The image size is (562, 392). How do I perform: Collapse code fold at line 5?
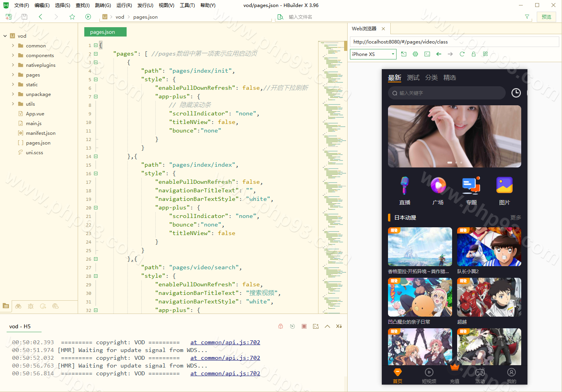96,79
